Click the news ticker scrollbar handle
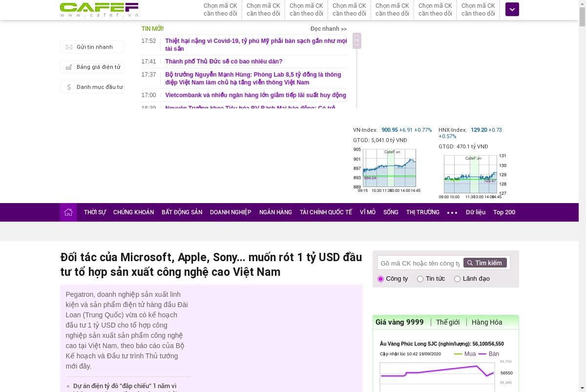Viewport: 586px width, 392px height. [357, 41]
